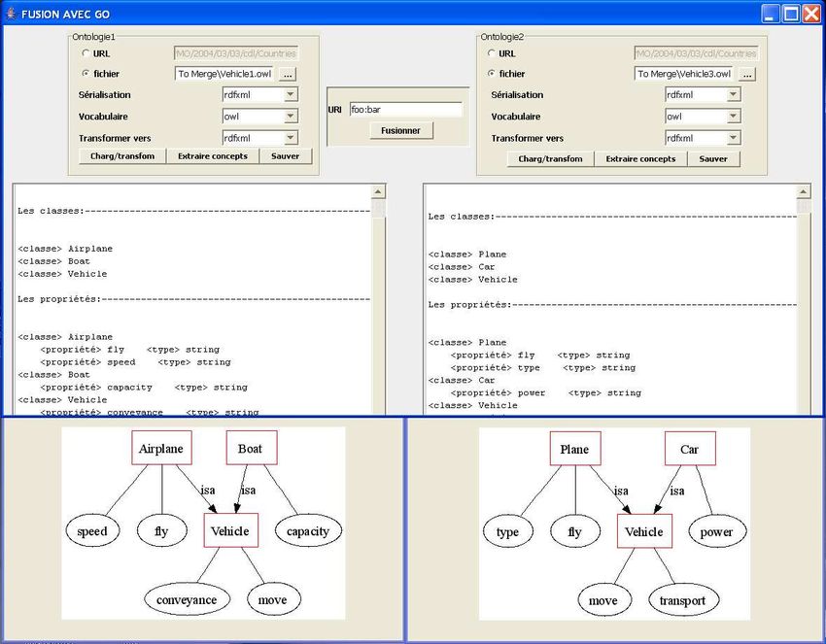Click Sauver button in Ontologie2

(713, 159)
